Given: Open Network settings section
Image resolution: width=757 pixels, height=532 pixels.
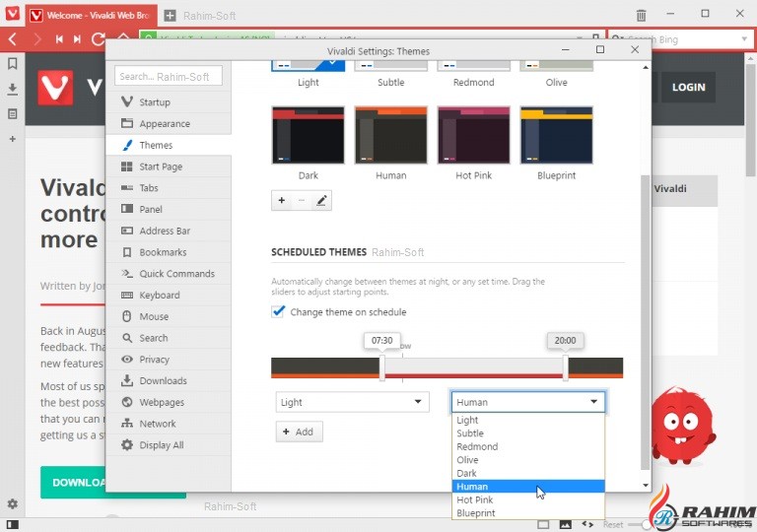Looking at the screenshot, I should point(169,424).
